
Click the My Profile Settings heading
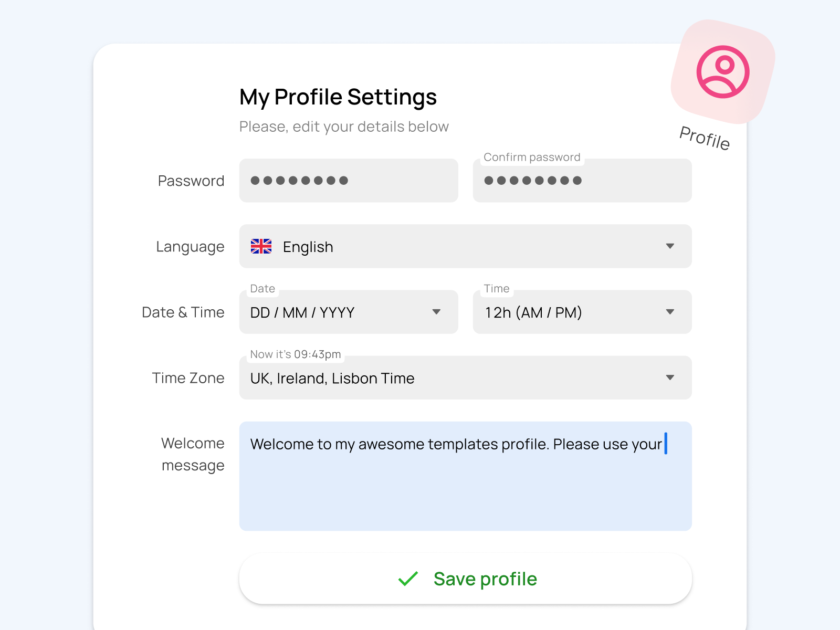[x=338, y=97]
